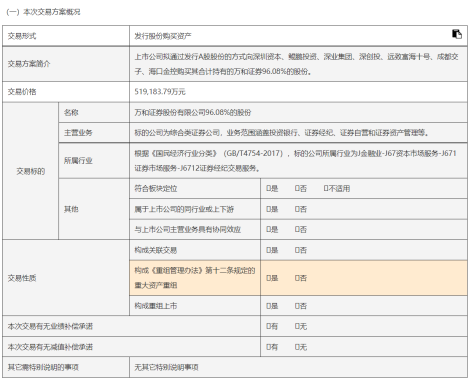
Task: Click the 与上市公司主营业务具有协同效应 label
Action: (188, 230)
